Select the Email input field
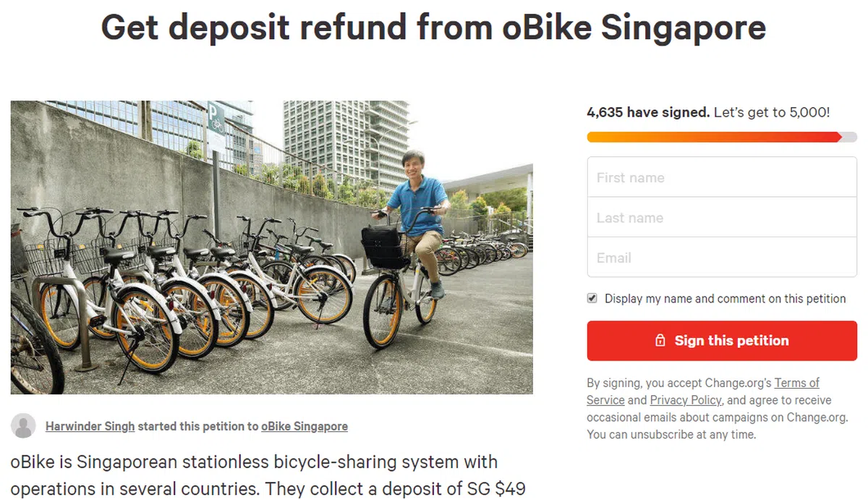 (721, 258)
